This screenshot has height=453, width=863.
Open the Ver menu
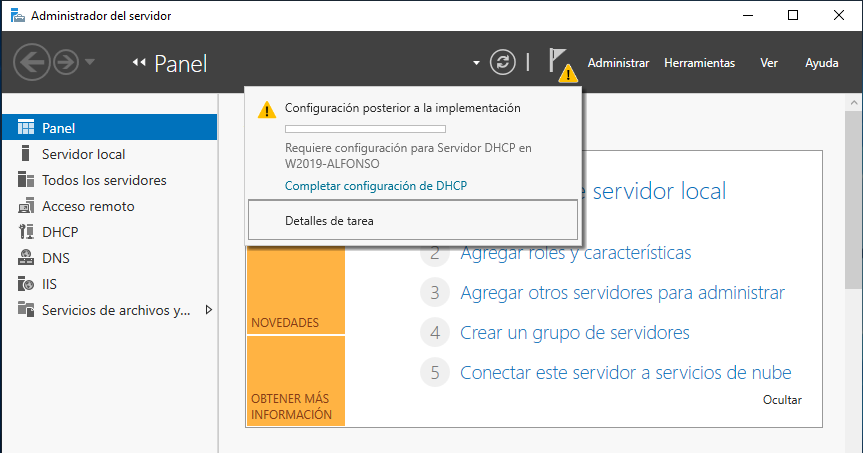tap(769, 63)
